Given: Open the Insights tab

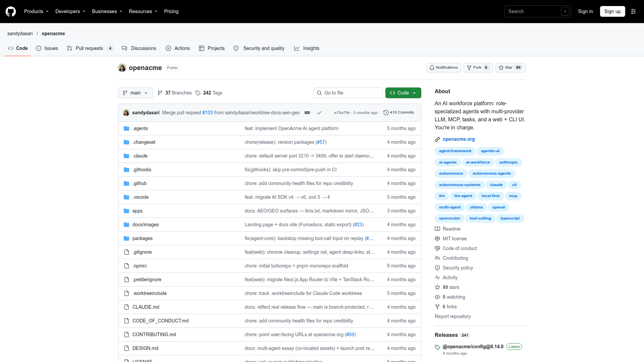Looking at the screenshot, I should click(307, 48).
